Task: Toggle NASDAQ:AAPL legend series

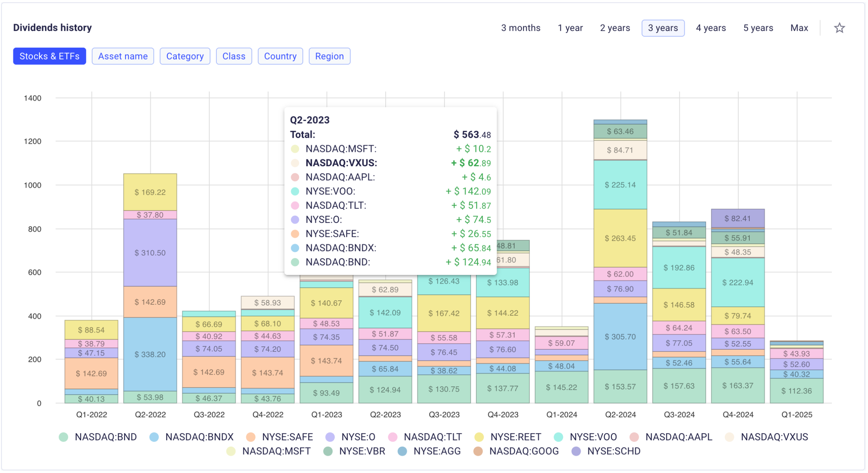Action: pos(671,437)
